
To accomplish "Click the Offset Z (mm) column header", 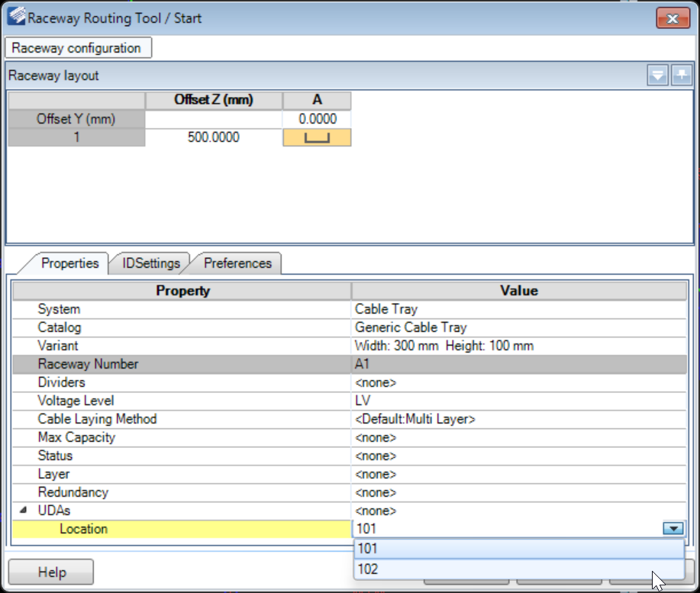I will (x=214, y=100).
